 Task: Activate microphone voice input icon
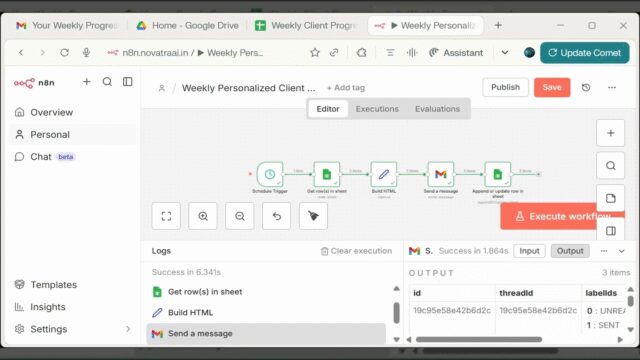point(86,53)
